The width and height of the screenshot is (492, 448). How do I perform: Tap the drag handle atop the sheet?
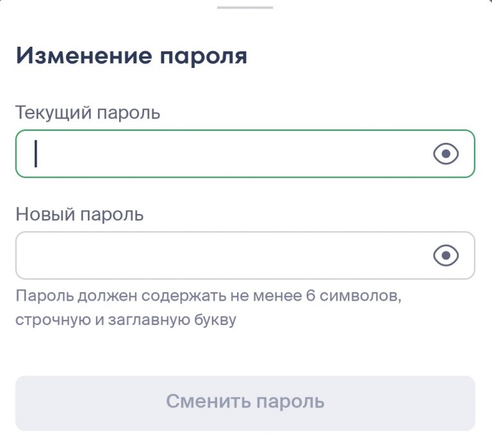point(245,7)
